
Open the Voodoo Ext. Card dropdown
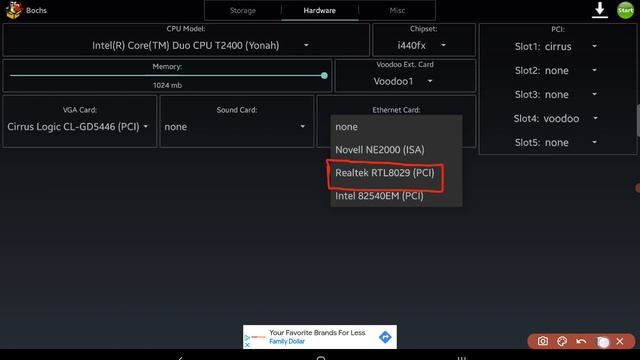(x=403, y=81)
